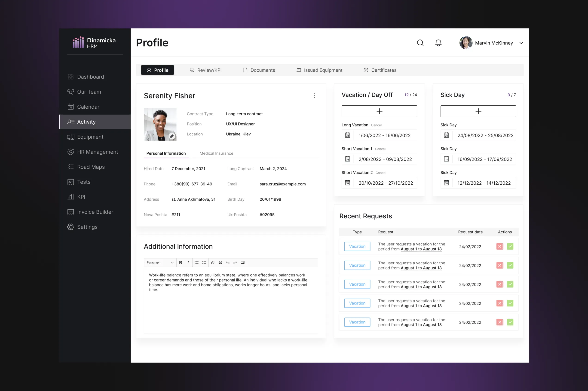This screenshot has height=391, width=588.
Task: Apply block quote formatting
Action: pyautogui.click(x=220, y=263)
